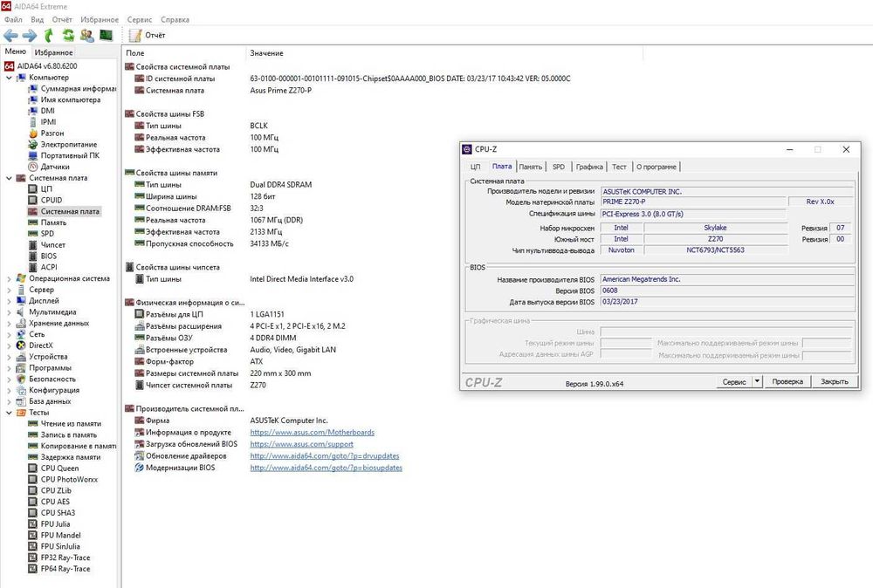
Task: Click the Значение column header
Action: (266, 53)
